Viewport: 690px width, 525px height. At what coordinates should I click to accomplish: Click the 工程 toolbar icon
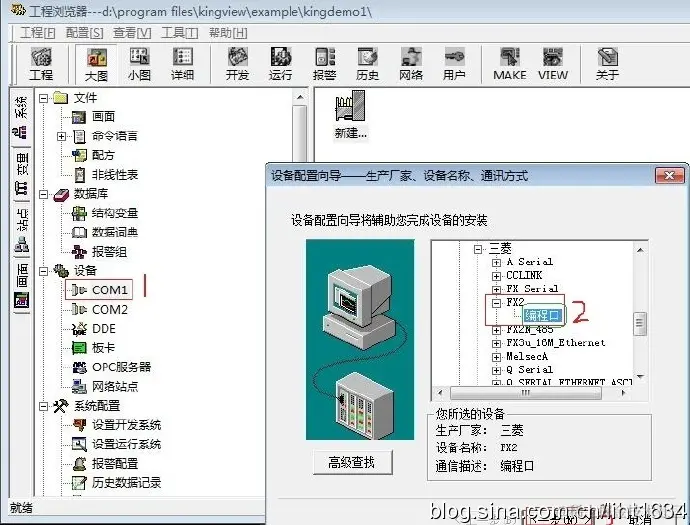pos(41,64)
